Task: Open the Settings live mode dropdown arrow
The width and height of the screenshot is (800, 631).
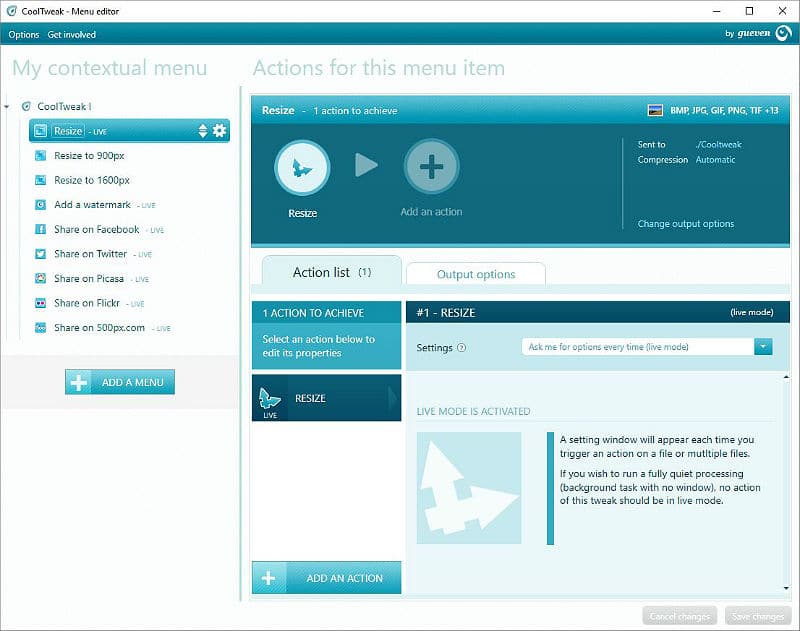Action: [763, 347]
